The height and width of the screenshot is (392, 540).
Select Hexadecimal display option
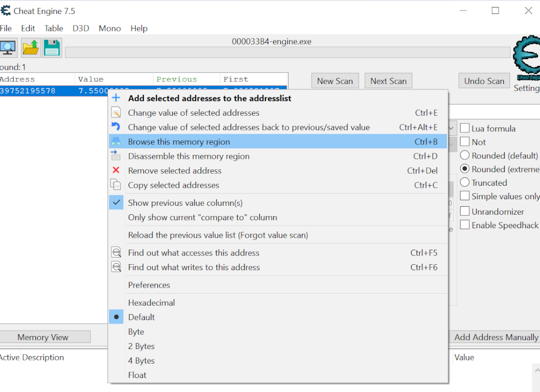[278, 302]
